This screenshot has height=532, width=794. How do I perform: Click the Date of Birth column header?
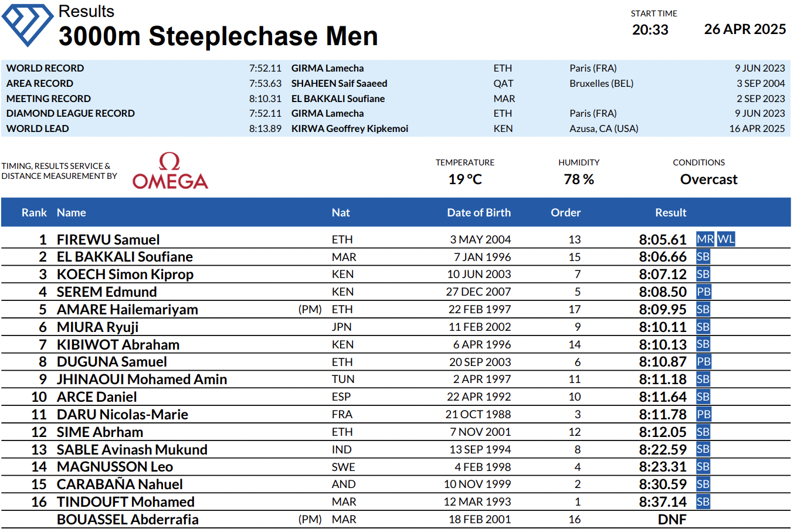(x=479, y=213)
